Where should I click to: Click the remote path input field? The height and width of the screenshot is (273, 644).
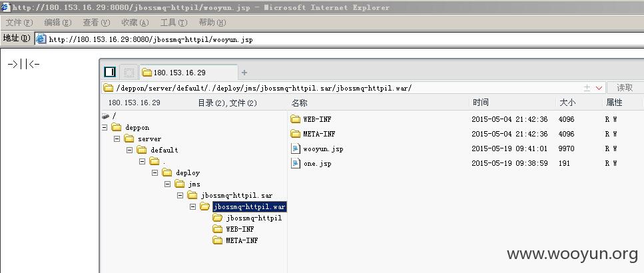[341, 88]
